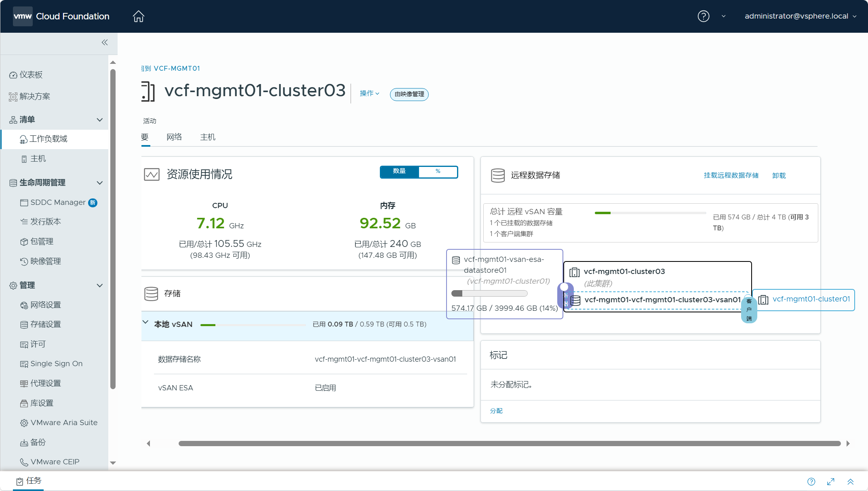The image size is (868, 491).
Task: Click the home icon in header
Action: tap(139, 16)
